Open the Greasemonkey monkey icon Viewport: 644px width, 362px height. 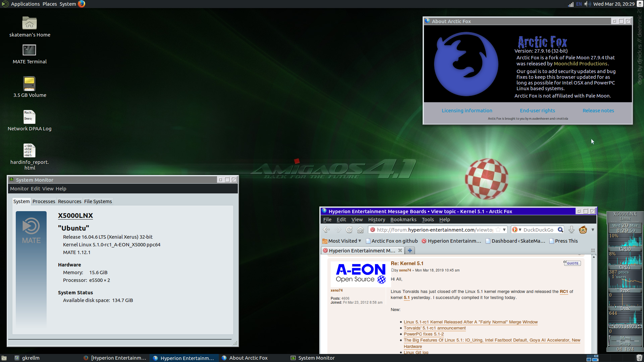(583, 230)
